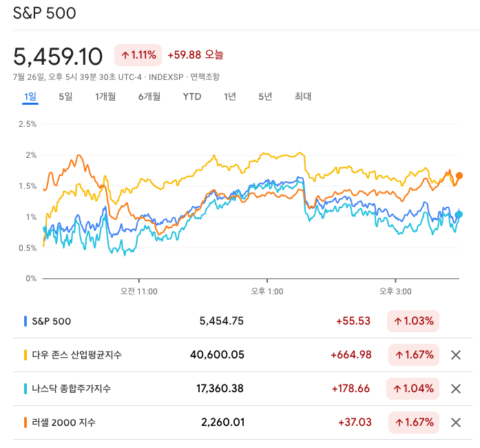Click the cyan end-point dot on chart
Image resolution: width=480 pixels, height=448 pixels.
[459, 214]
